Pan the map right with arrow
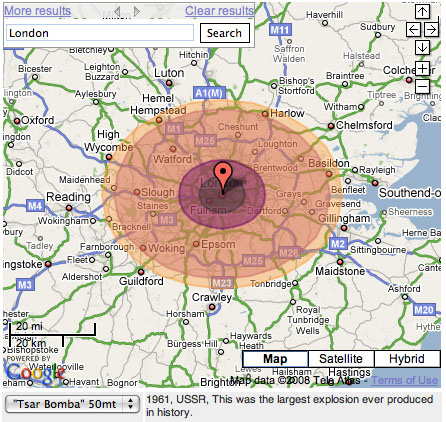 [x=431, y=30]
